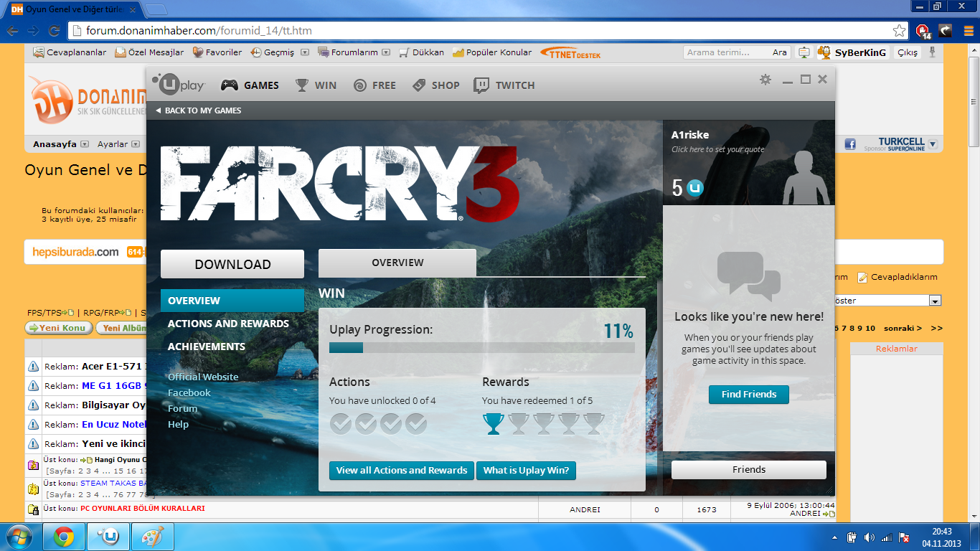Expand the Forumlarım dropdown arrow
Screen dimensions: 980x551
(x=386, y=52)
